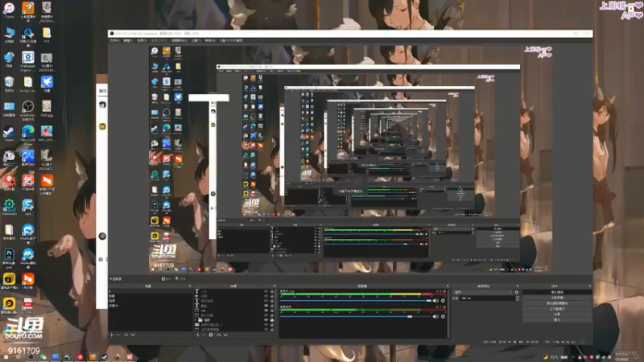Open the 视图 (View) menu in OBS
The width and height of the screenshot is (644, 362).
(x=142, y=41)
